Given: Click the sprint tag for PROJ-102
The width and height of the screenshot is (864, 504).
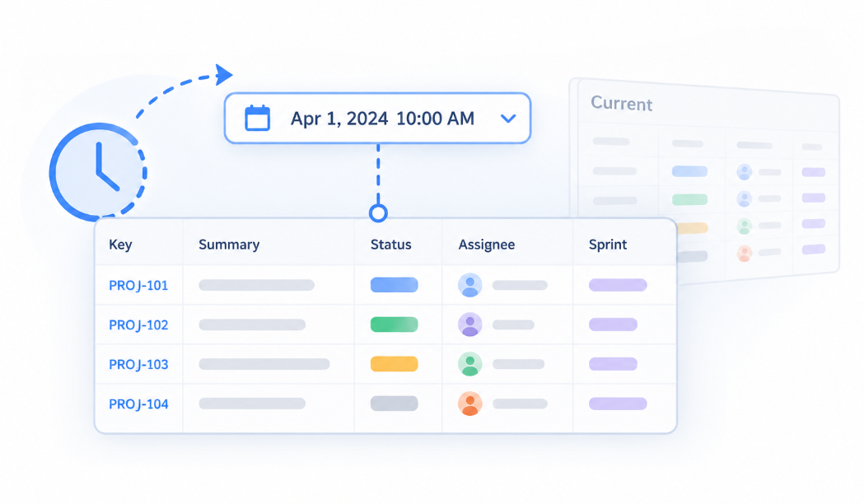Looking at the screenshot, I should pos(613,324).
